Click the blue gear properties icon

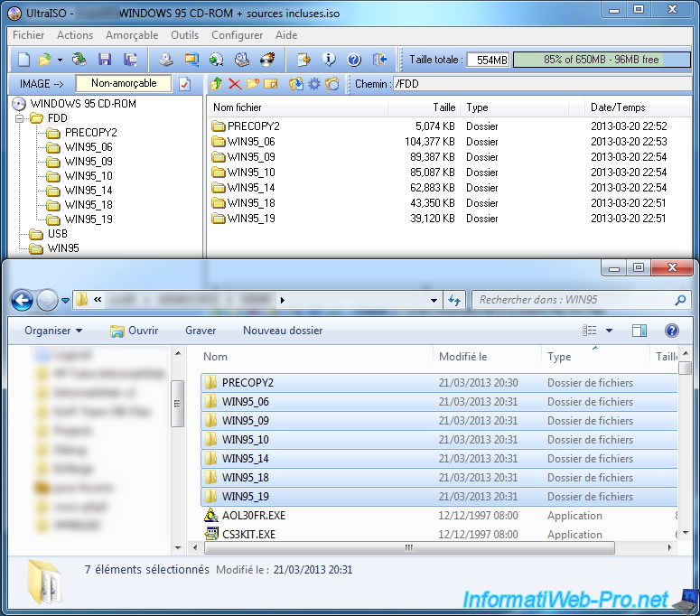coord(314,84)
